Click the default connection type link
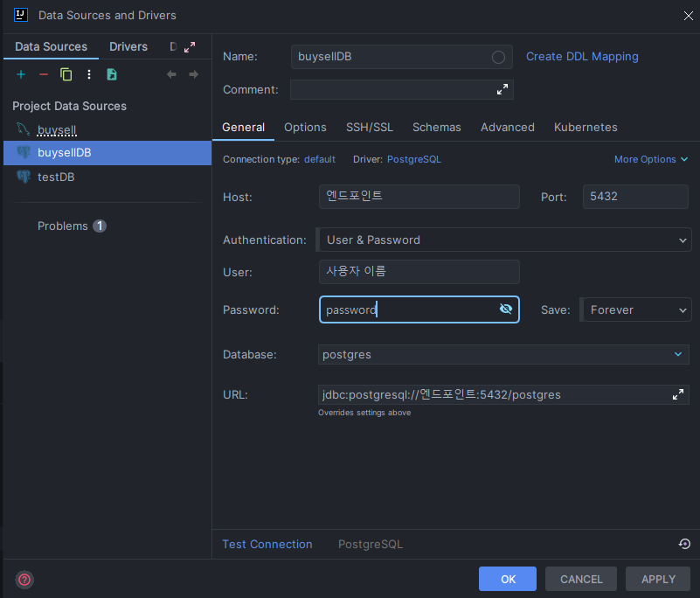The image size is (700, 598). tap(320, 159)
